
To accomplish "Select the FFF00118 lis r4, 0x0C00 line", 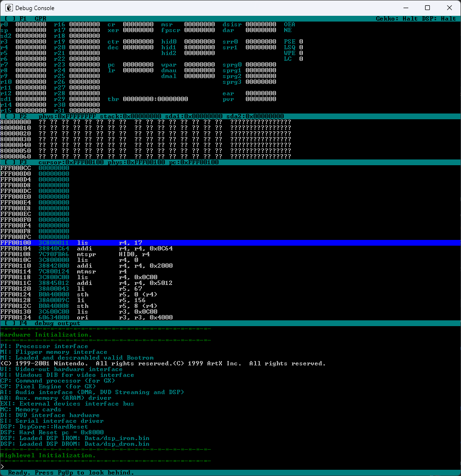I will click(79, 277).
